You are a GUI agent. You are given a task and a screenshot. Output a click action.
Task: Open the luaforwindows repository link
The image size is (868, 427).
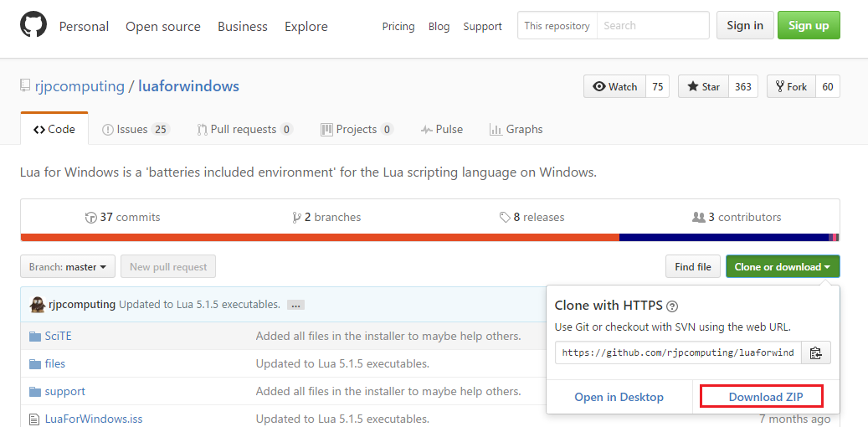(x=189, y=86)
